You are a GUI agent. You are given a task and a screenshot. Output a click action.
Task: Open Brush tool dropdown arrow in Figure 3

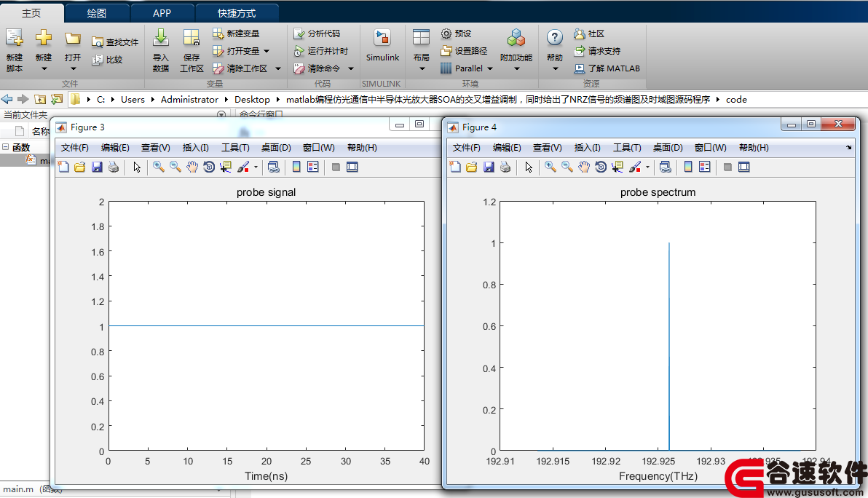[256, 167]
